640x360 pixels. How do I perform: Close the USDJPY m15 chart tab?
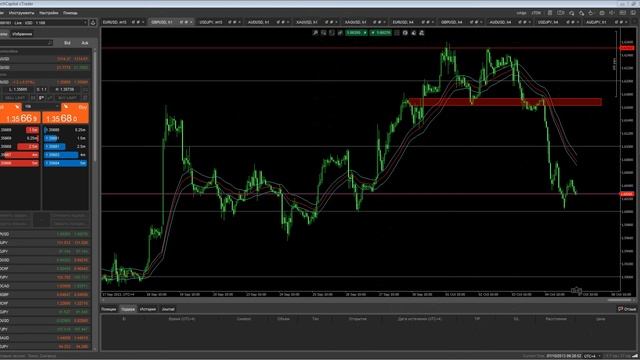(239, 22)
